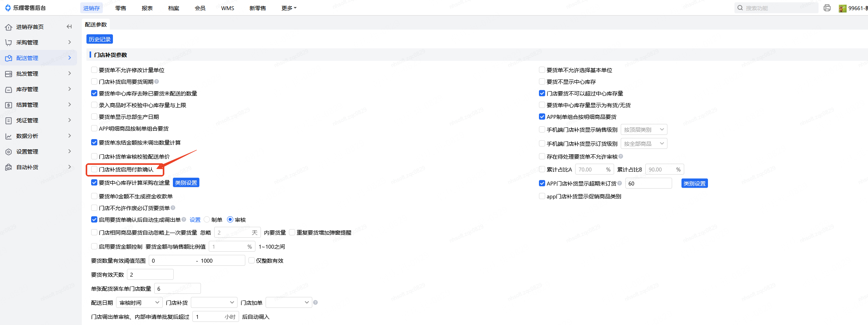
Task: Click the 进销存首页 home icon
Action: [9, 27]
